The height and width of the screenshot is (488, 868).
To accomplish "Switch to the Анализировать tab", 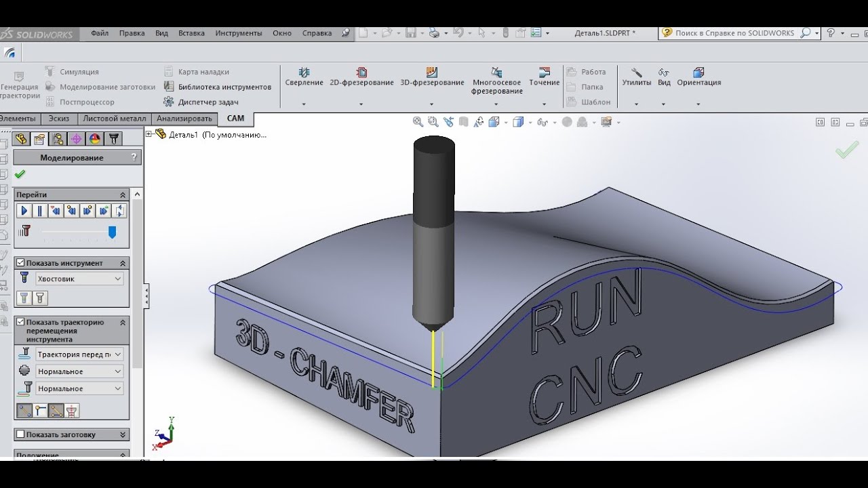I will coord(184,119).
